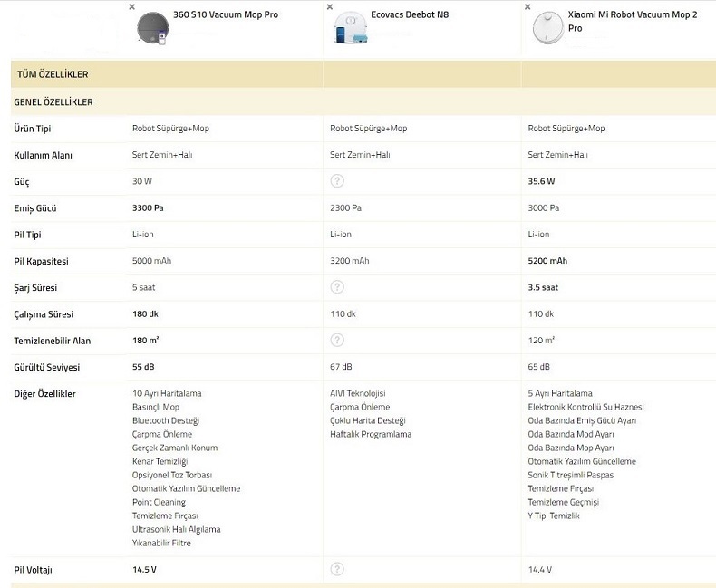Click the 3.5 saat charging time
The height and width of the screenshot is (588, 716).
[543, 287]
